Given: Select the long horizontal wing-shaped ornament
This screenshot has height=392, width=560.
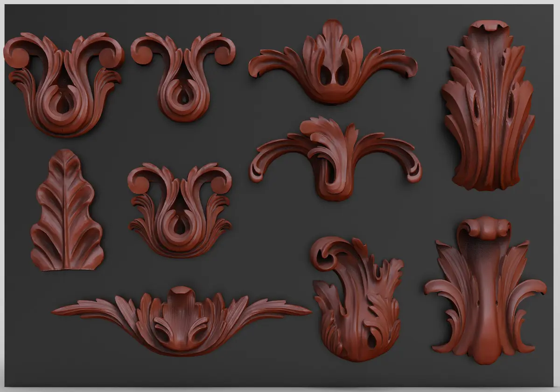Looking at the screenshot, I should pyautogui.click(x=181, y=321).
